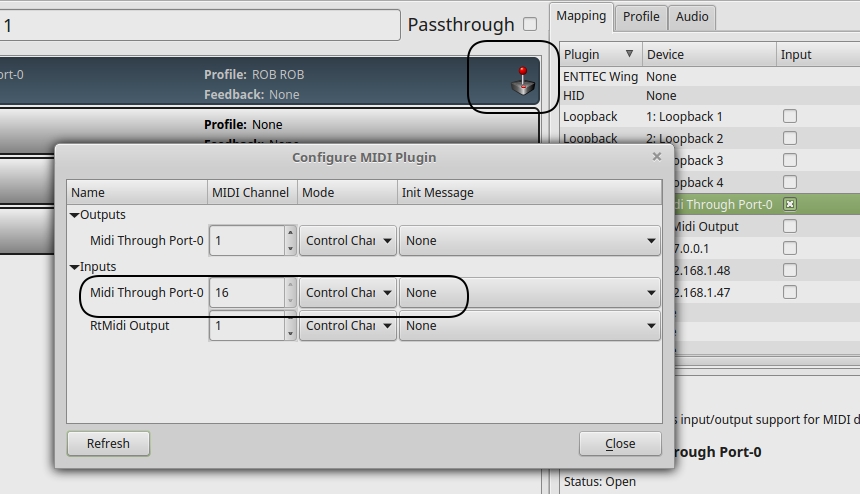Click the Refresh button
This screenshot has width=860, height=494.
108,444
